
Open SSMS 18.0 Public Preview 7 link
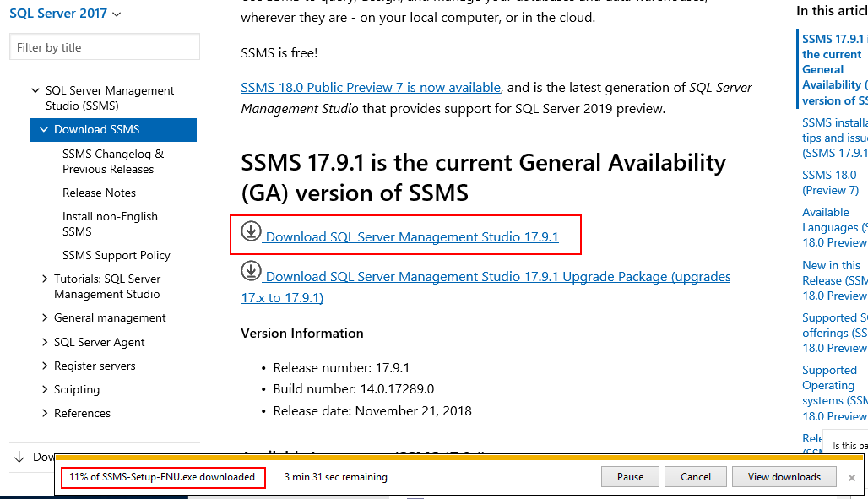click(x=371, y=88)
